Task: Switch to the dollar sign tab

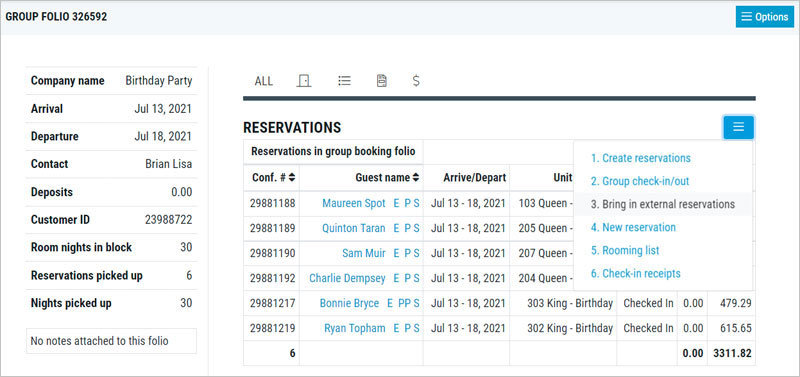Action: (416, 81)
